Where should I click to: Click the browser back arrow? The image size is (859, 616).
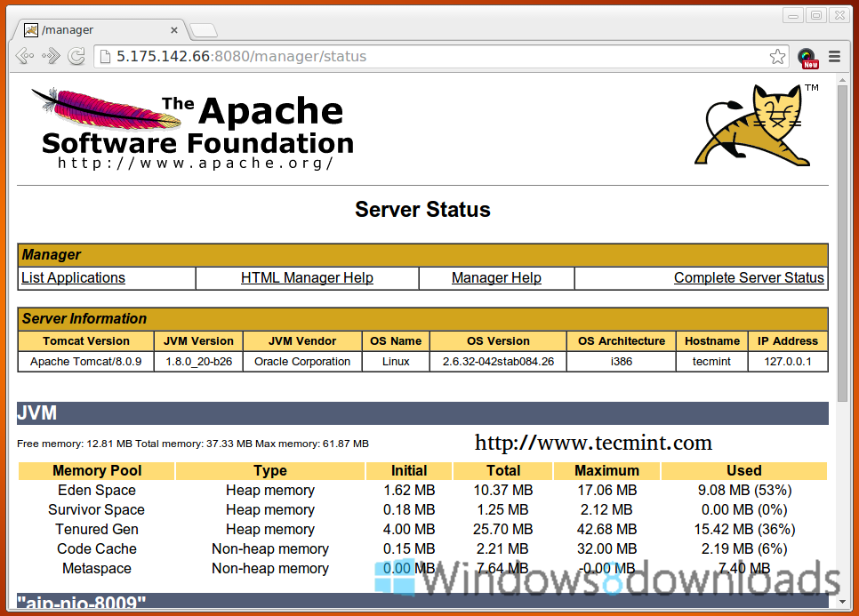pyautogui.click(x=25, y=56)
